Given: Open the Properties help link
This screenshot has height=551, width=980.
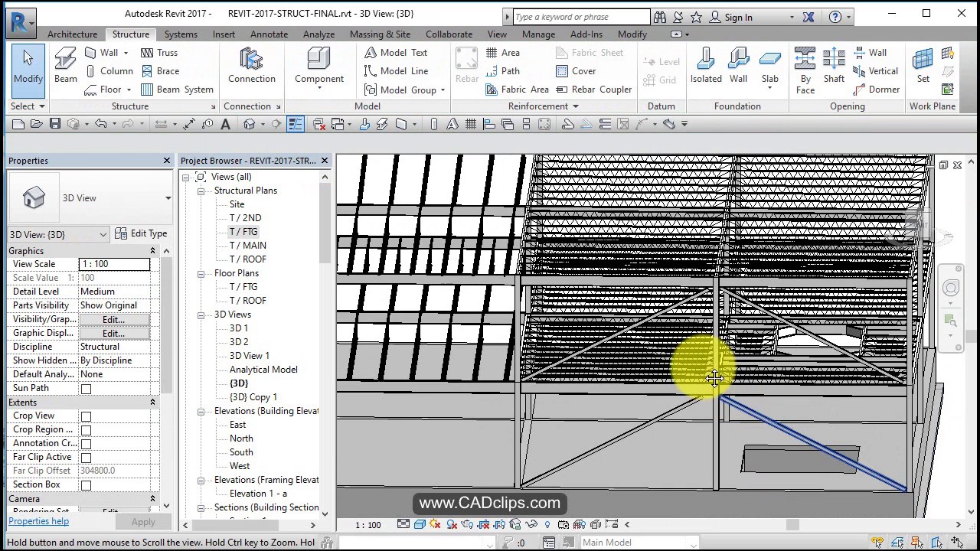Looking at the screenshot, I should (x=38, y=521).
